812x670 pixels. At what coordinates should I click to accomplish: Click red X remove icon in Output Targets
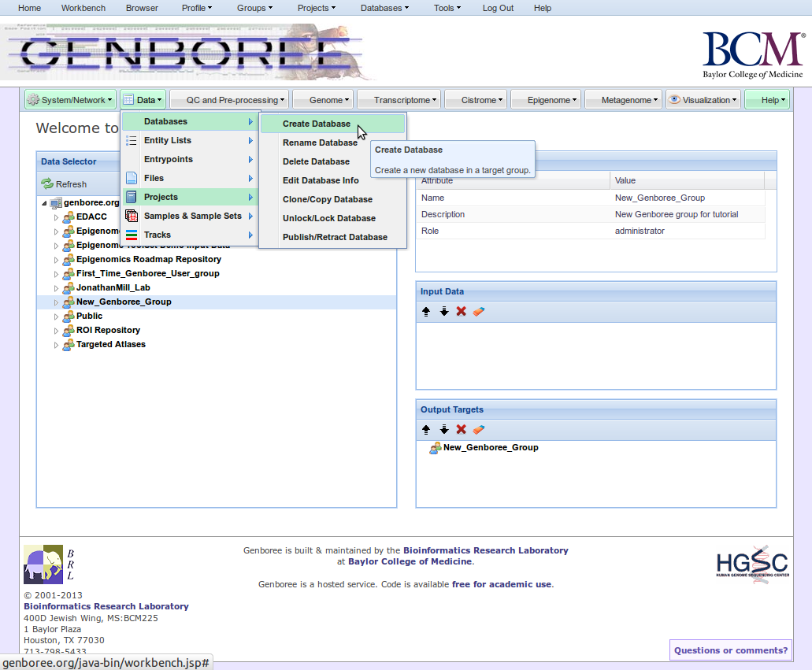pyautogui.click(x=462, y=430)
